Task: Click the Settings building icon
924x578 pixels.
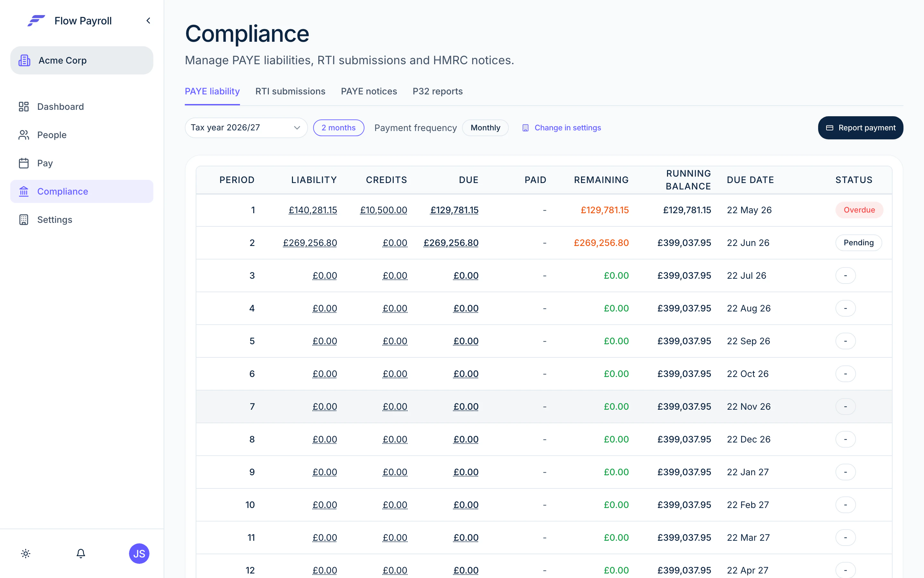Action: pyautogui.click(x=24, y=220)
